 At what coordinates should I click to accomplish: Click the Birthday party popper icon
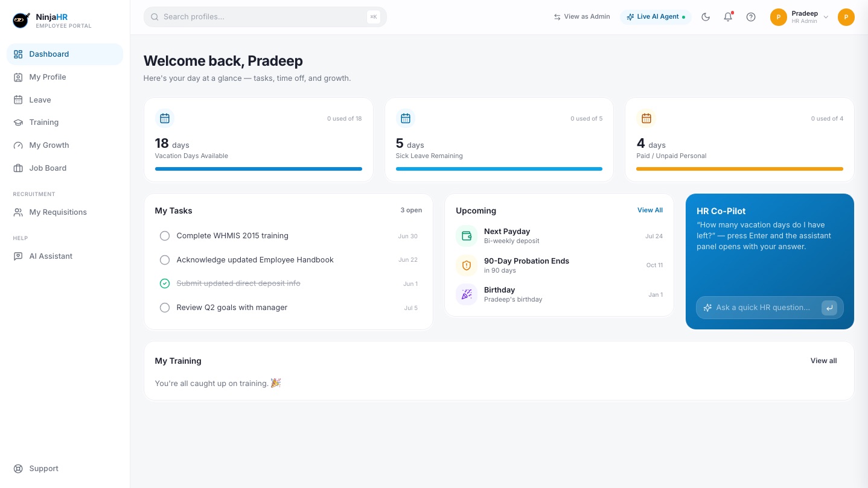pyautogui.click(x=467, y=294)
